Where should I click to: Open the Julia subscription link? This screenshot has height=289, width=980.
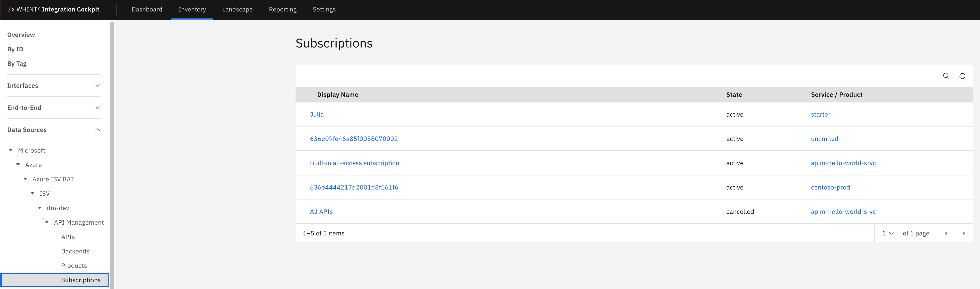coord(317,115)
